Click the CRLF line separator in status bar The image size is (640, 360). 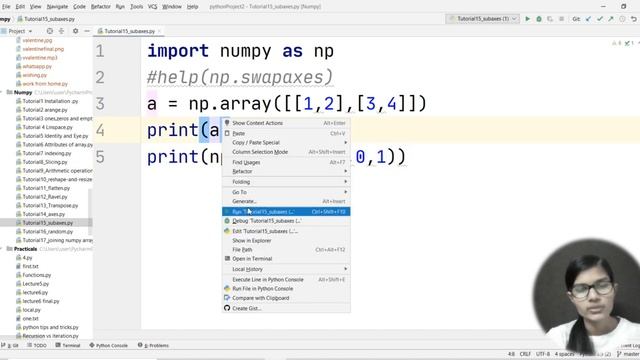[x=525, y=354]
